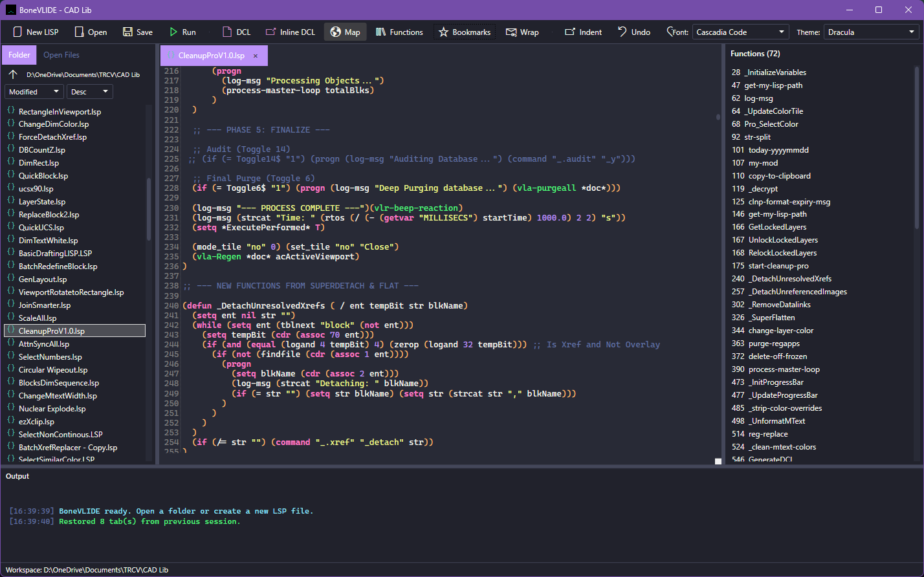The height and width of the screenshot is (577, 924).
Task: Select DBCountZ.lsp in the folder list
Action: pos(42,150)
